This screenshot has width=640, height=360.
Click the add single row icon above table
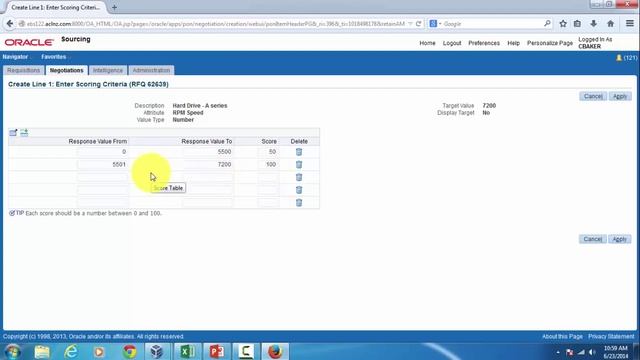[x=13, y=133]
